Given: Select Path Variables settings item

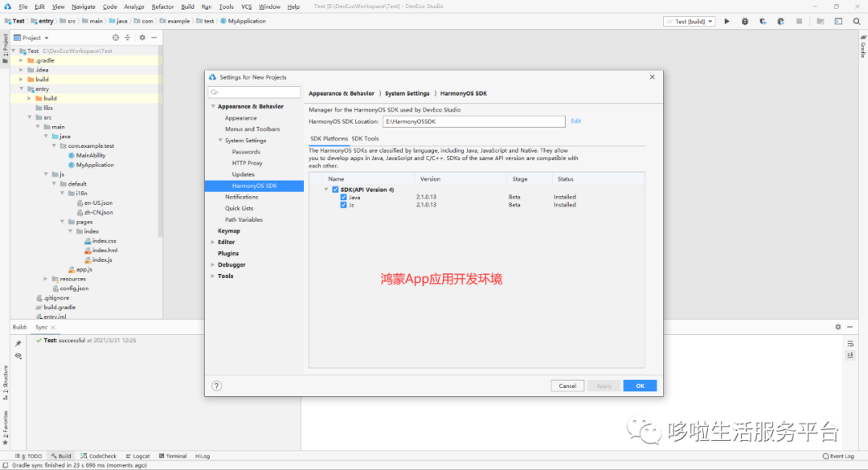Looking at the screenshot, I should coord(244,220).
